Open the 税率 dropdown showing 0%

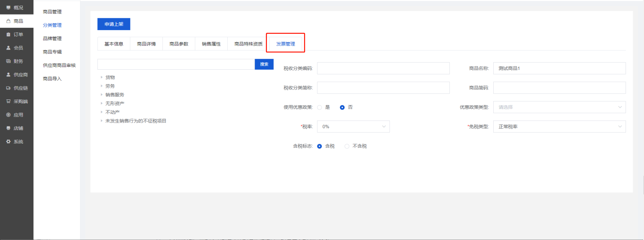pyautogui.click(x=353, y=127)
